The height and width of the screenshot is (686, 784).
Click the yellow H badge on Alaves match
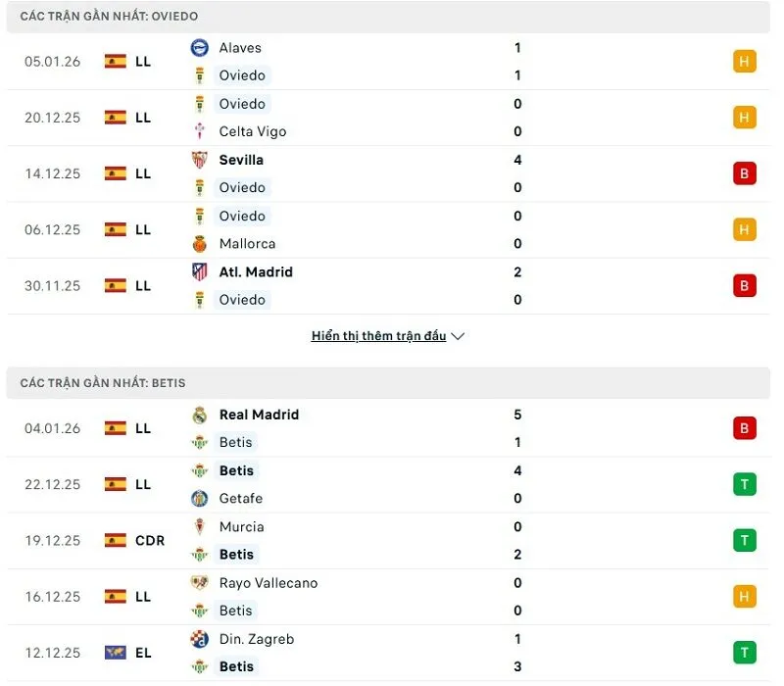(x=744, y=61)
